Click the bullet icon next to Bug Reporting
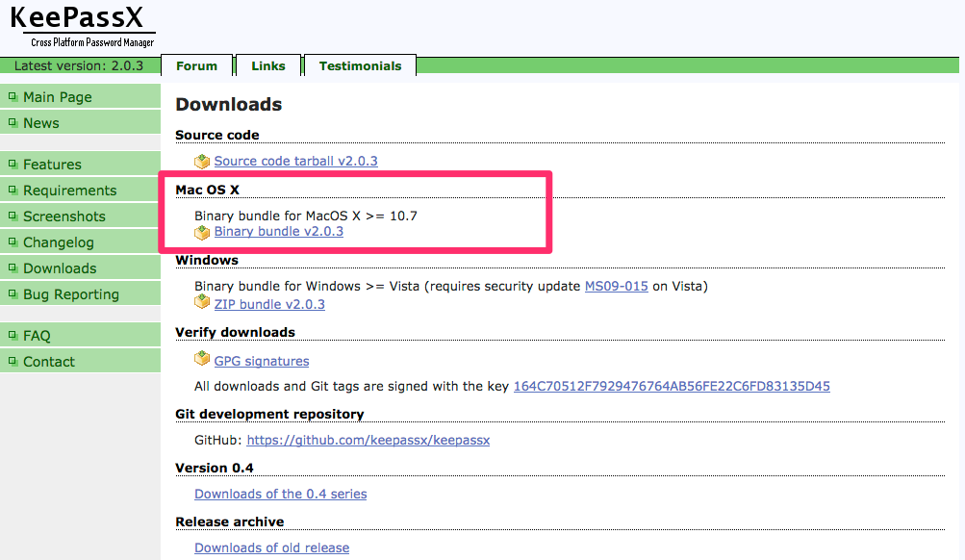The width and height of the screenshot is (965, 560). pos(13,293)
